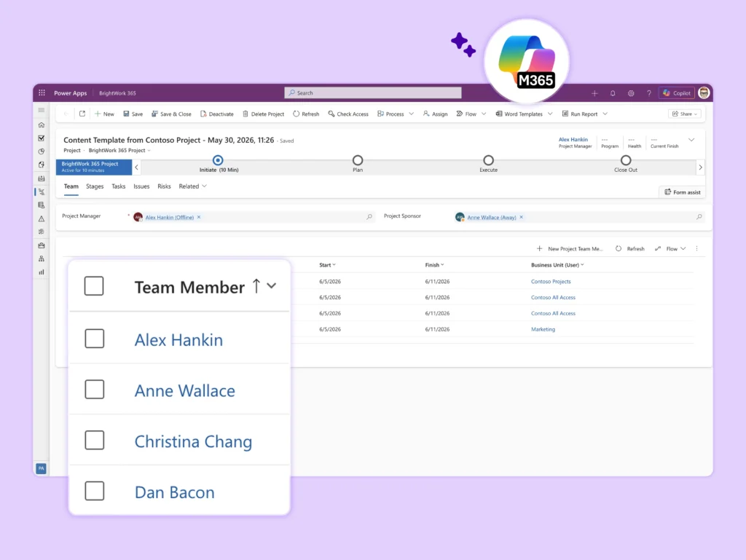The width and height of the screenshot is (746, 560).
Task: Open Business Unit (User) column dropdown
Action: [557, 265]
